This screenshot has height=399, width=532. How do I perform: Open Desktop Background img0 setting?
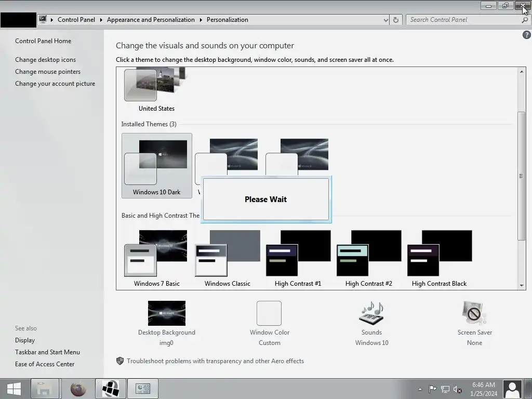[x=167, y=323]
